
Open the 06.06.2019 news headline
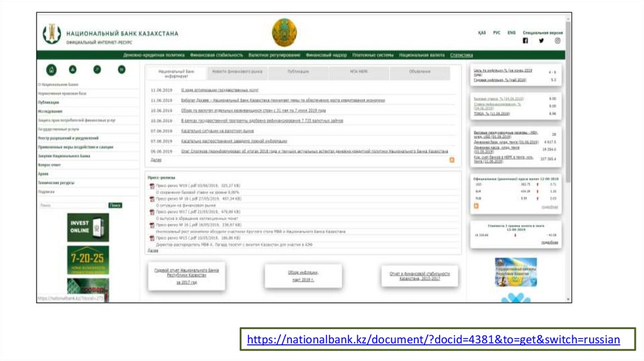(x=314, y=152)
